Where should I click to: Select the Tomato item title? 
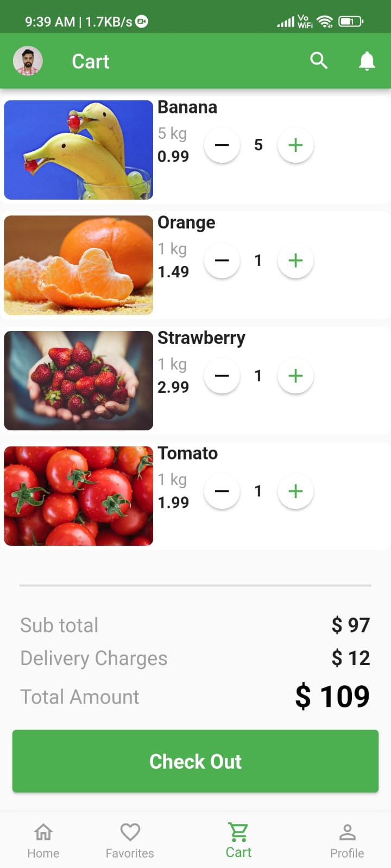(x=188, y=453)
